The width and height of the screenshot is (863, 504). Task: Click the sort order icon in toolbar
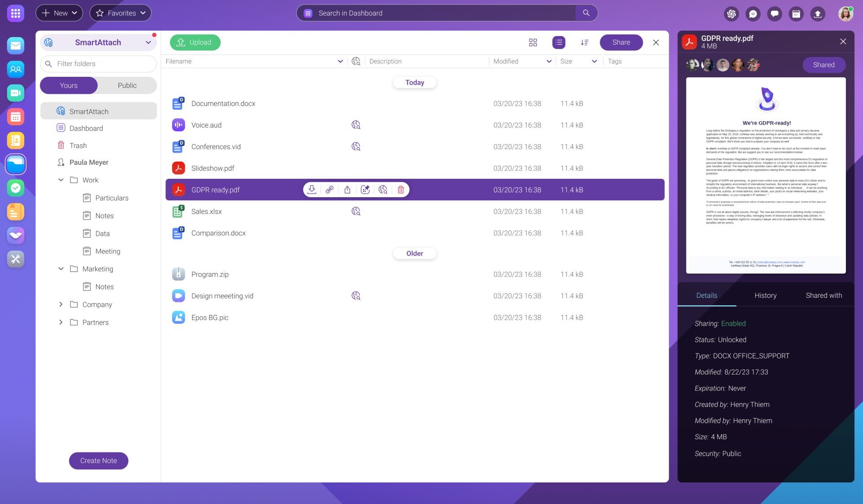coord(584,42)
